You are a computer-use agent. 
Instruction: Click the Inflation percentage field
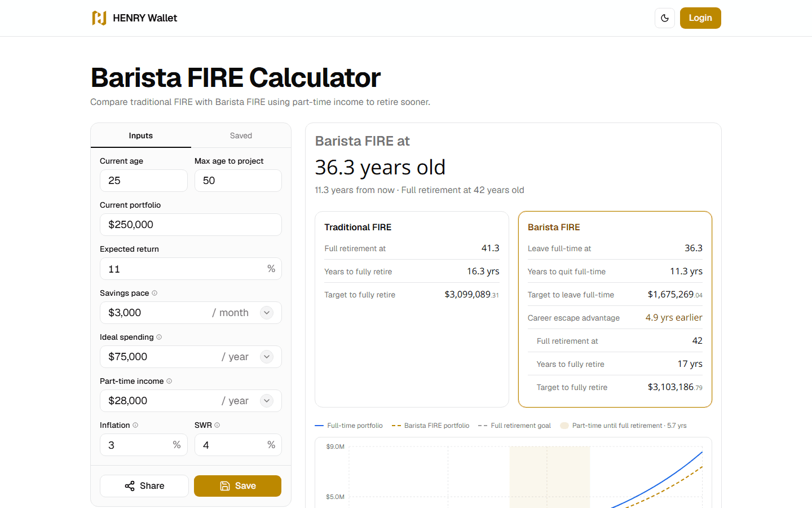[144, 445]
